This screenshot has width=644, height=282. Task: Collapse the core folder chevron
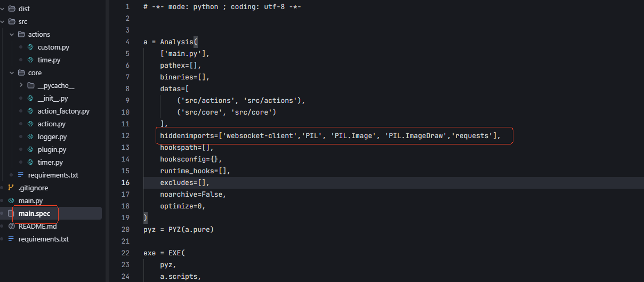[12, 72]
